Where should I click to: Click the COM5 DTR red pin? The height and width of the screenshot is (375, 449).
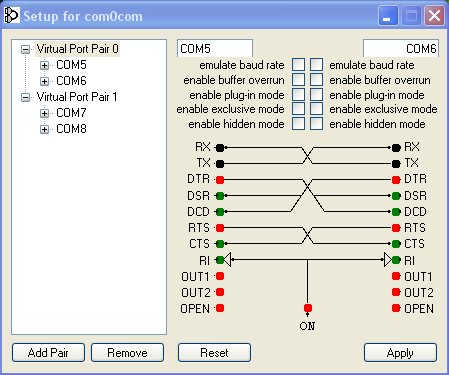tap(220, 180)
